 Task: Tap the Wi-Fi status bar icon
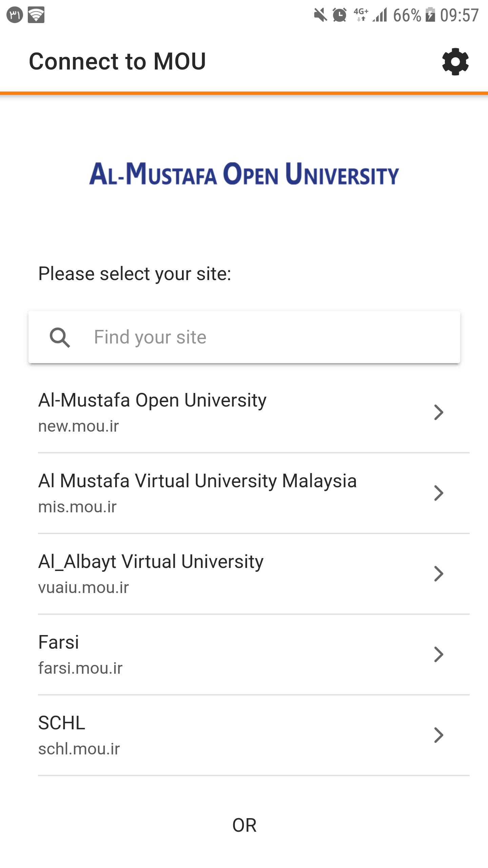point(36,15)
